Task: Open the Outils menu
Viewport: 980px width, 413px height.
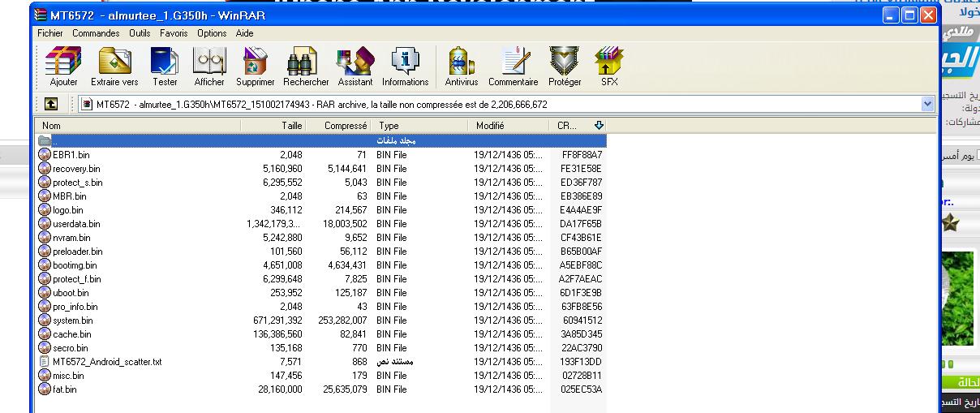Action: pos(140,33)
